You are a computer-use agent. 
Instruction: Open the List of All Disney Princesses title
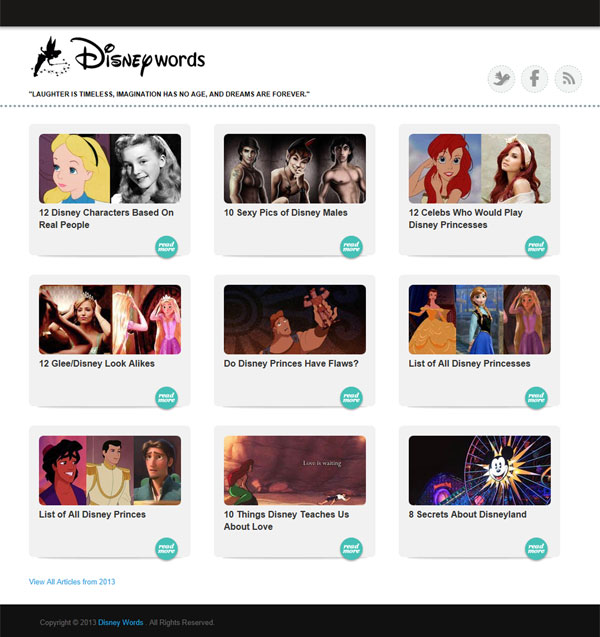469,364
